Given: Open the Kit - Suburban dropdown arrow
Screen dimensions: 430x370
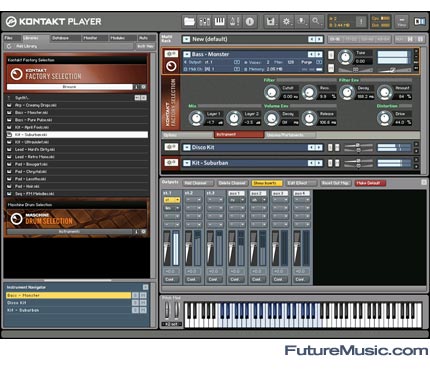Looking at the screenshot, I should pyautogui.click(x=187, y=163).
